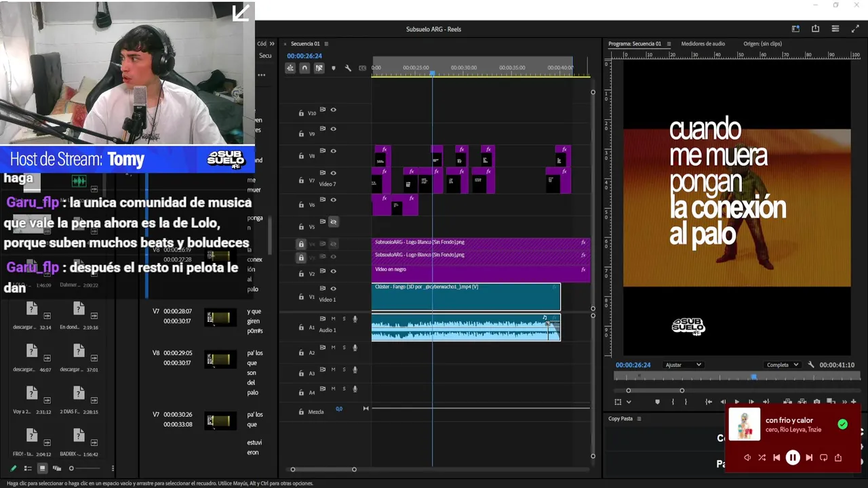Toggle insert sequences as nests button
The image size is (868, 488).
290,68
